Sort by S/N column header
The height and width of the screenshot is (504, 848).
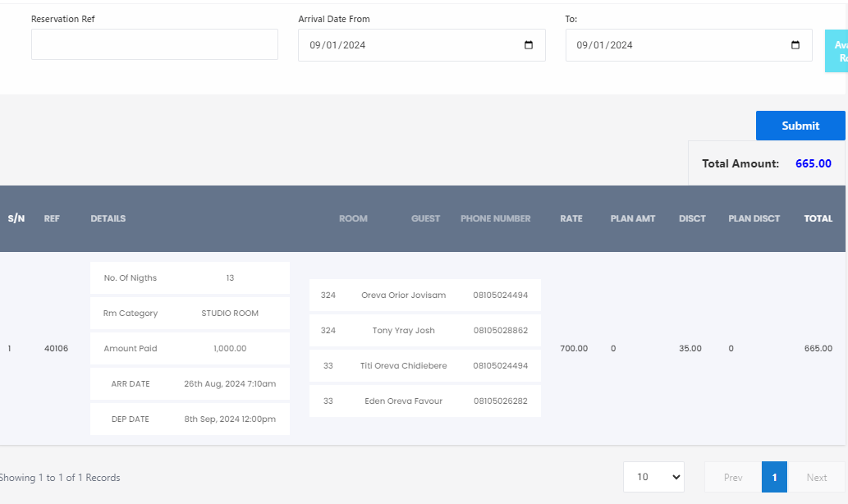tap(16, 218)
